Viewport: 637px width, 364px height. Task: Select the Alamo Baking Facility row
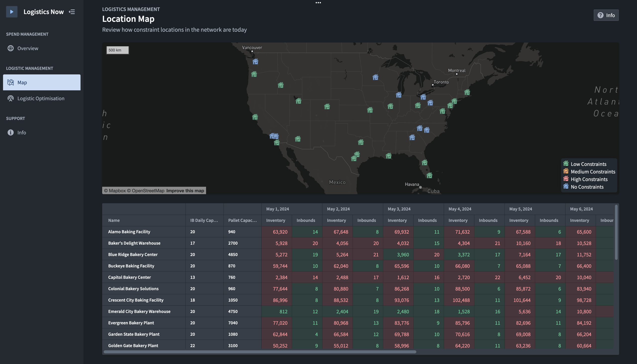point(129,232)
